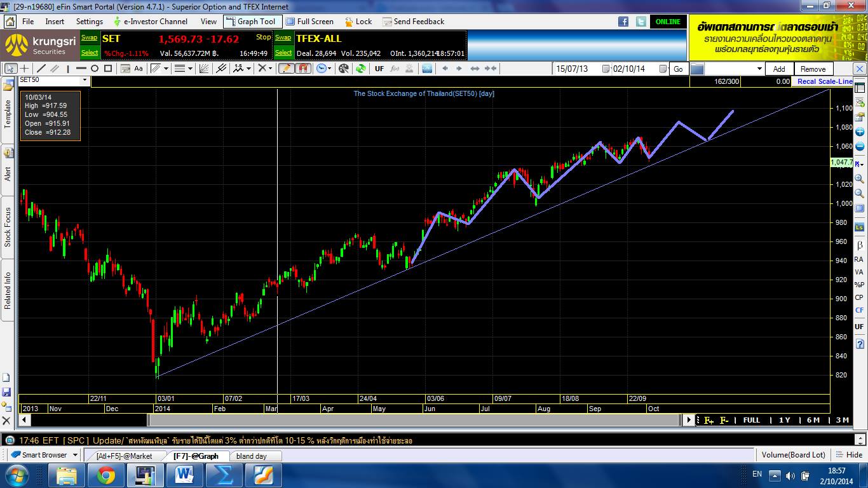The image size is (868, 488).
Task: Select the ellipse drawing tool
Action: (x=95, y=69)
